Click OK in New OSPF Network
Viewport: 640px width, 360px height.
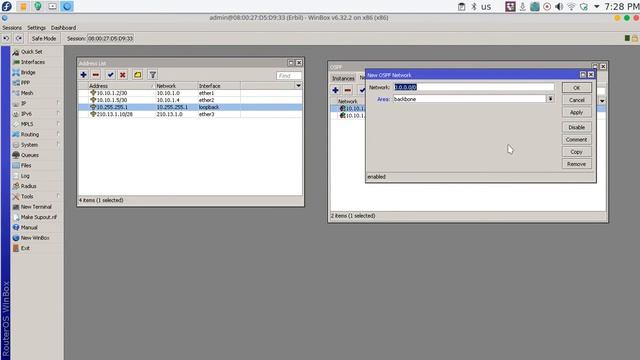click(576, 88)
